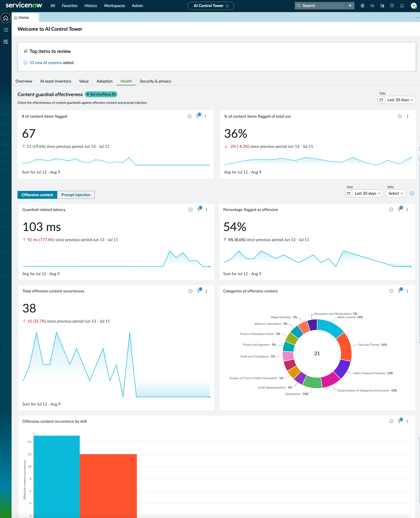Screen dimensions: 420x518
Task: Click info icon on Guardrail-related latency card
Action: (190, 209)
